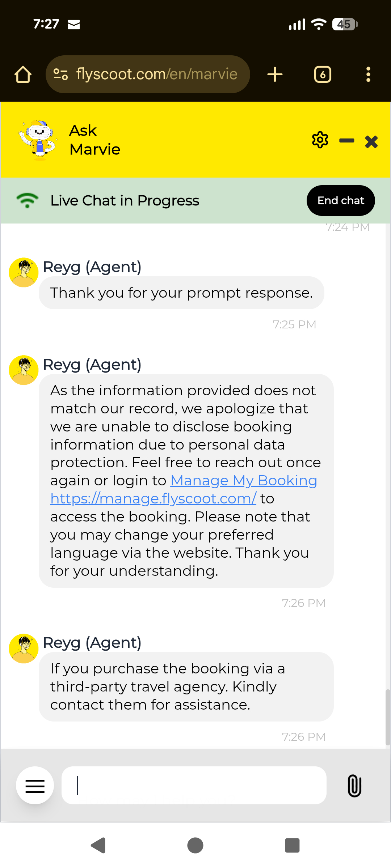Tap the Marvie mascot avatar
The height and width of the screenshot is (868, 391).
tap(39, 140)
